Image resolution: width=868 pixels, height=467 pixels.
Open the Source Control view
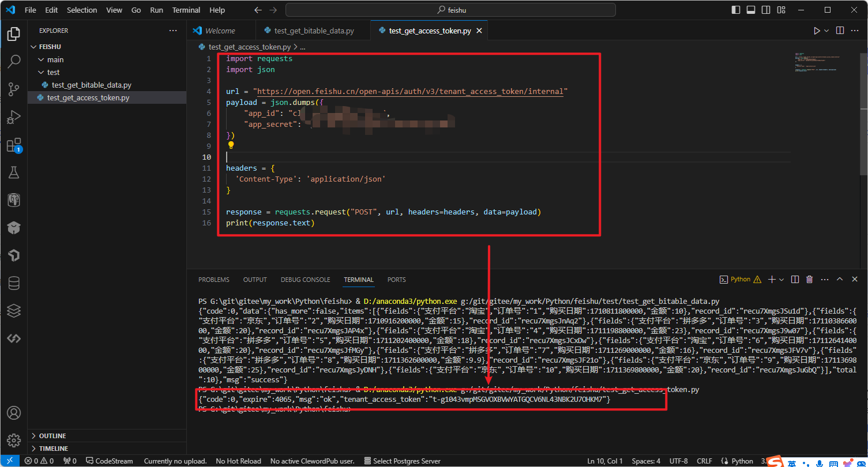(x=14, y=88)
